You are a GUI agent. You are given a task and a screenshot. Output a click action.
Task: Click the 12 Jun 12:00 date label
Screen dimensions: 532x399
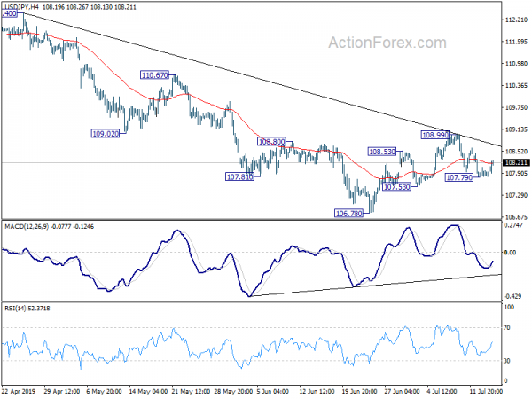317,391
